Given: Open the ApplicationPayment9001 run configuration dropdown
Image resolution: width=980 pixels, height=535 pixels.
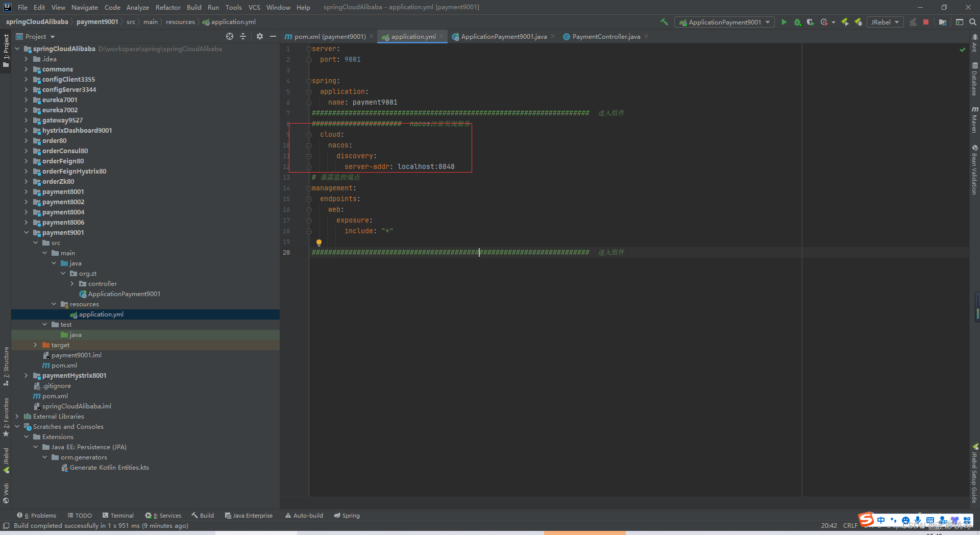Looking at the screenshot, I should pyautogui.click(x=724, y=22).
